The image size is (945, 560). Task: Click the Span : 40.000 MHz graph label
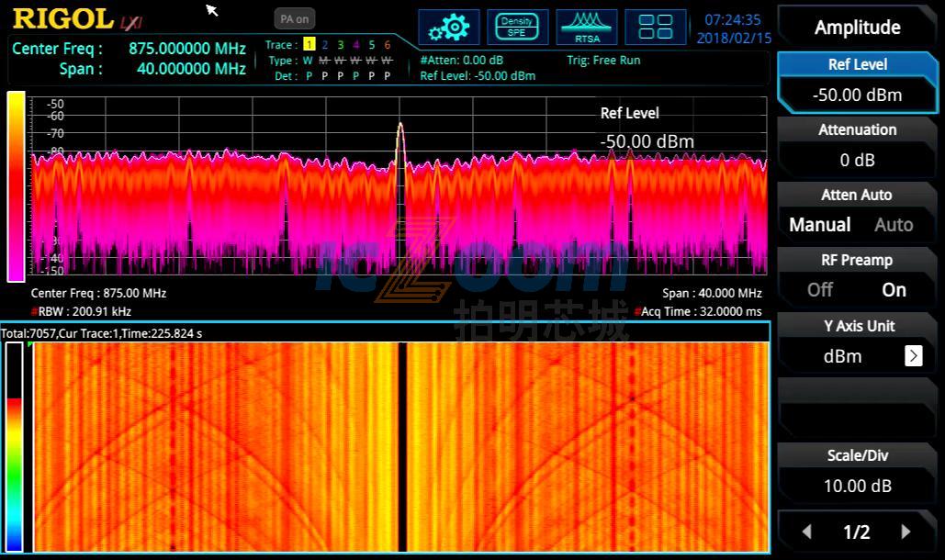pos(712,293)
